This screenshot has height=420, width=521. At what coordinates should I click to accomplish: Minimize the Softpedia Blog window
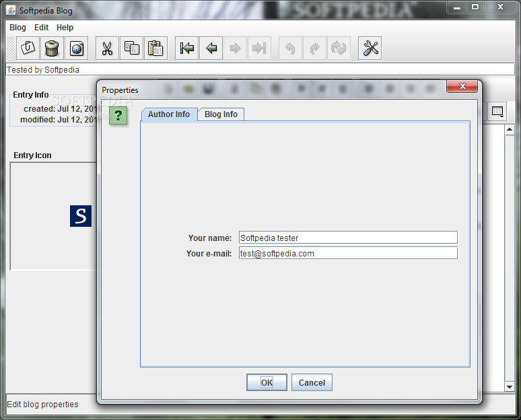coord(457,7)
